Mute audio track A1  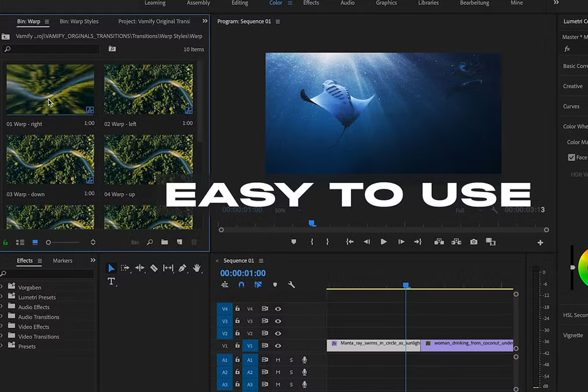(278, 360)
